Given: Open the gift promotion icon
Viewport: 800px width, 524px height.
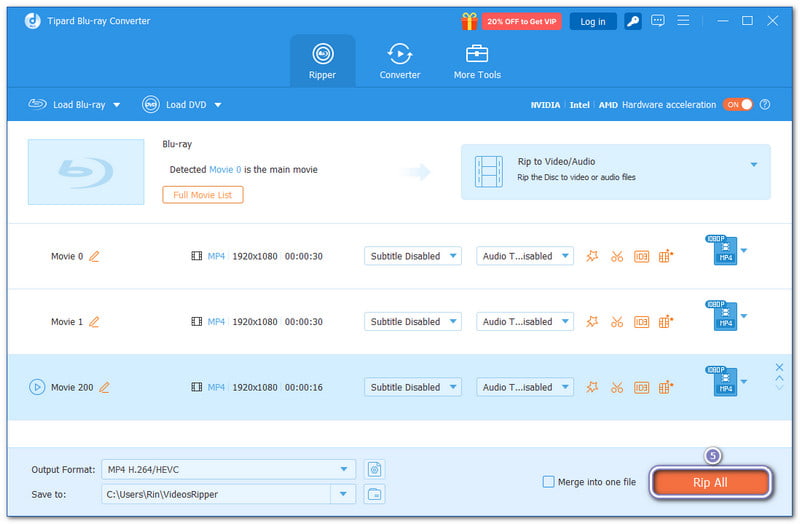Looking at the screenshot, I should click(x=468, y=21).
